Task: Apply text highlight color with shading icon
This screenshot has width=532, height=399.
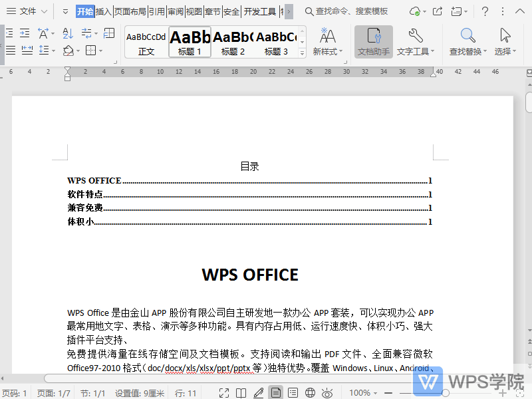Action: pos(68,51)
